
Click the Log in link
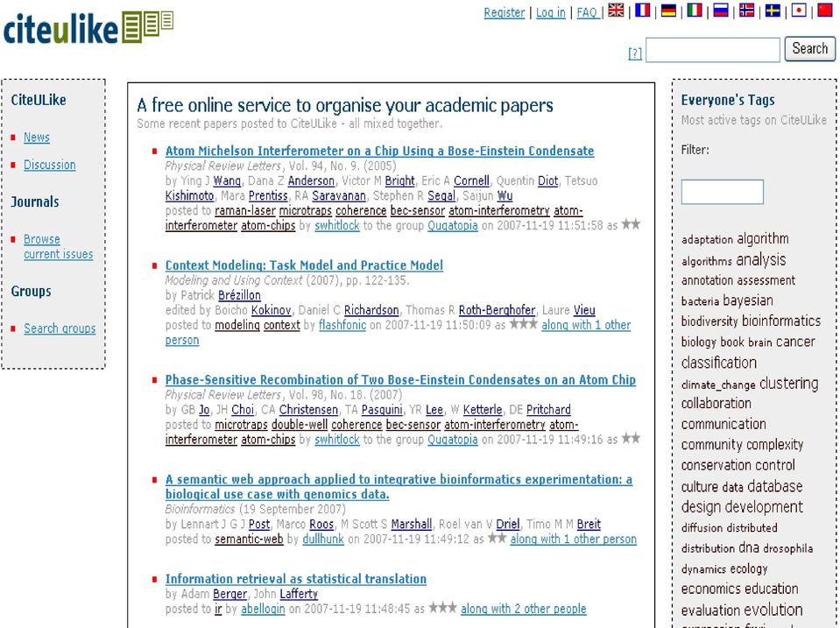[x=551, y=12]
